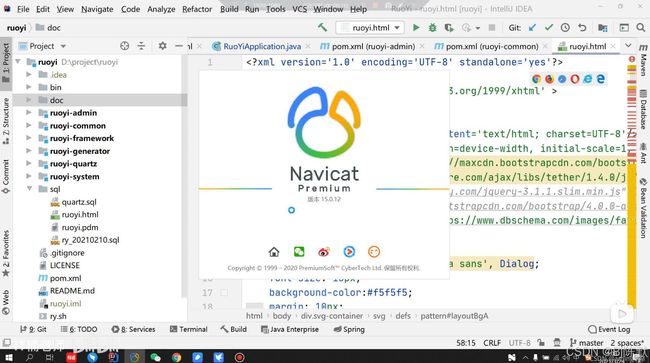
Task: Toggle the line 17 fold marker
Action: (224, 293)
